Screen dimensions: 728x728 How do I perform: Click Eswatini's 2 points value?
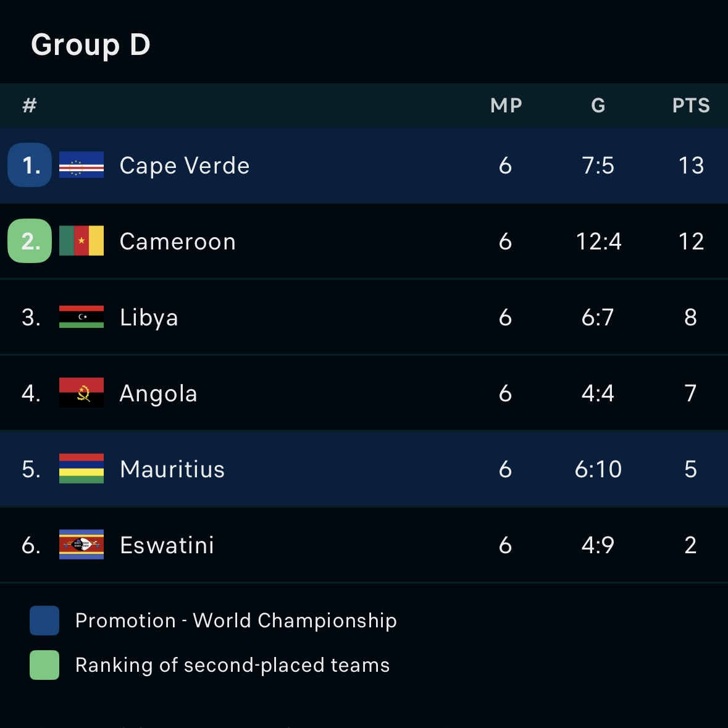coord(690,545)
